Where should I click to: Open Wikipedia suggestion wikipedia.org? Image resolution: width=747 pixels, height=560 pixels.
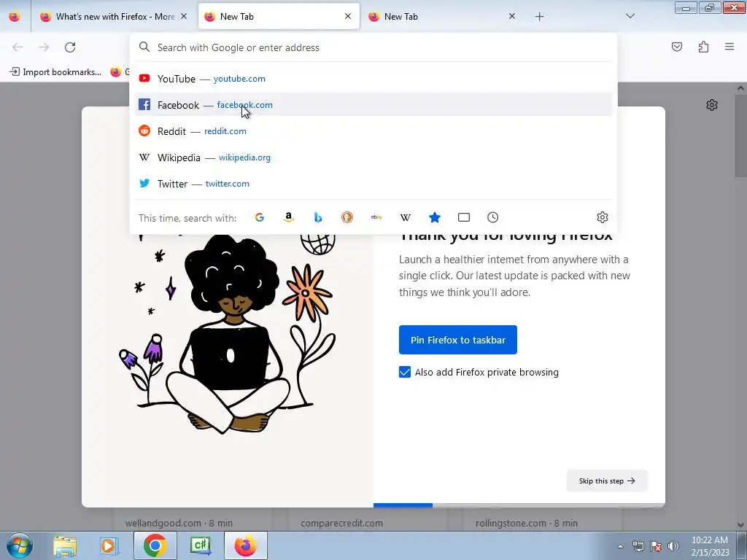click(373, 157)
